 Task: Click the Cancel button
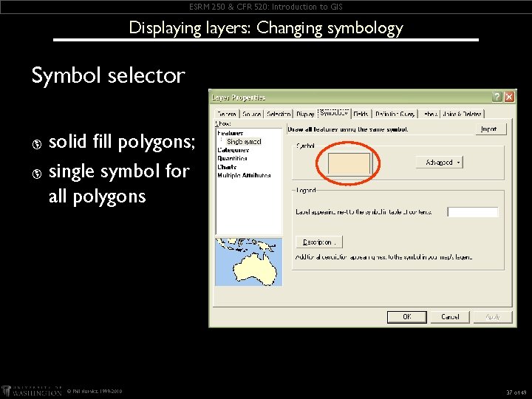(450, 317)
